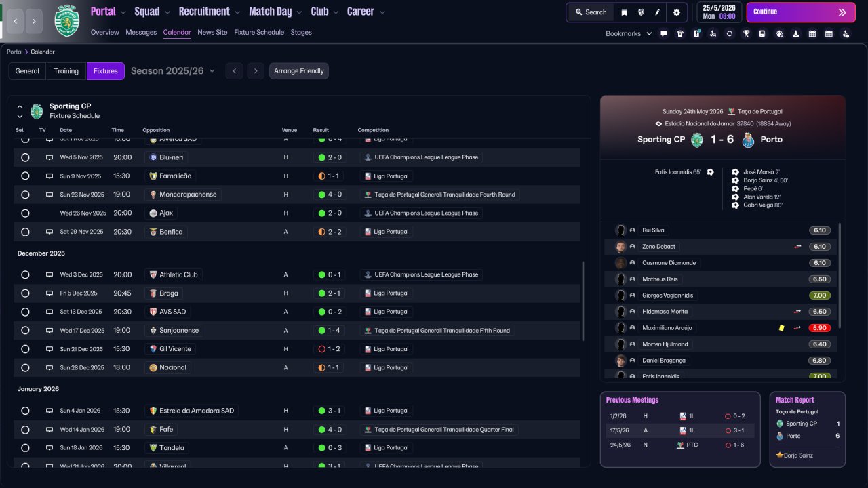The height and width of the screenshot is (488, 868).
Task: Click the shirt bookmark shortcut icon
Action: [x=680, y=33]
